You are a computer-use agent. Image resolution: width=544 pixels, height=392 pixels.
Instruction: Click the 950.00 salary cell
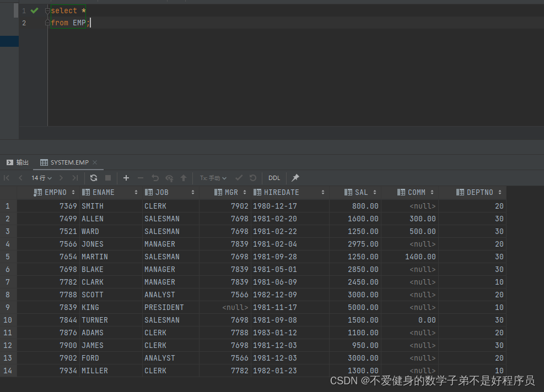(x=356, y=345)
